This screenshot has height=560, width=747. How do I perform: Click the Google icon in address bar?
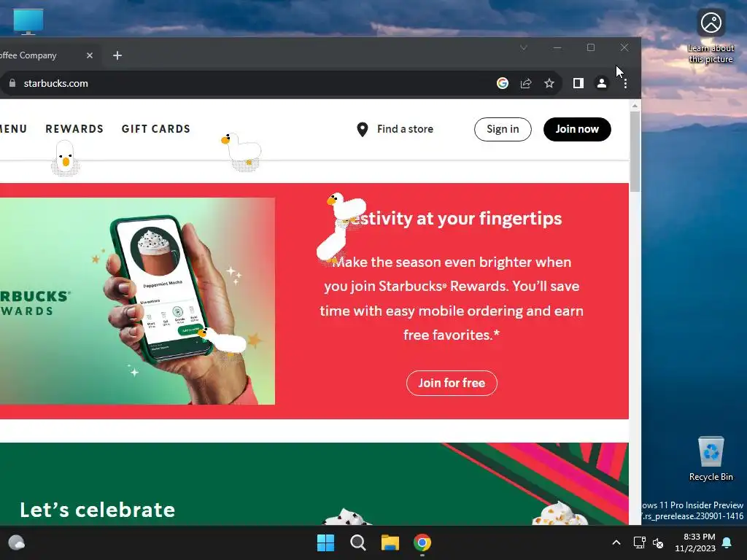point(502,83)
